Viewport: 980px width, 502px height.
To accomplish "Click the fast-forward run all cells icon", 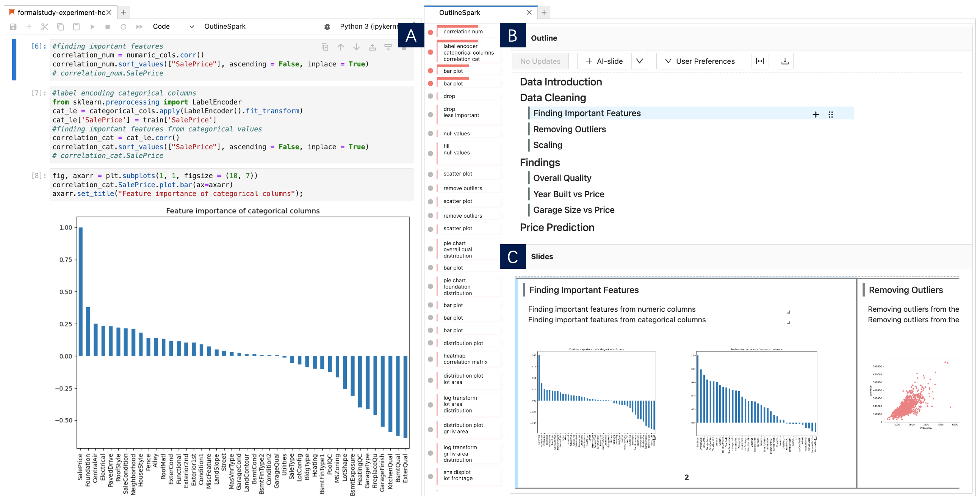I will tap(139, 27).
